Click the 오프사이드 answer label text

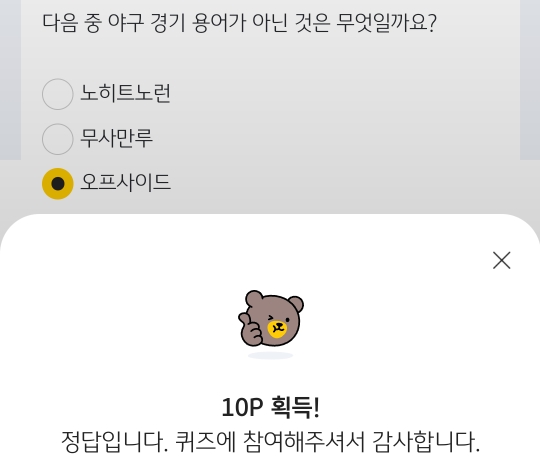(x=125, y=182)
